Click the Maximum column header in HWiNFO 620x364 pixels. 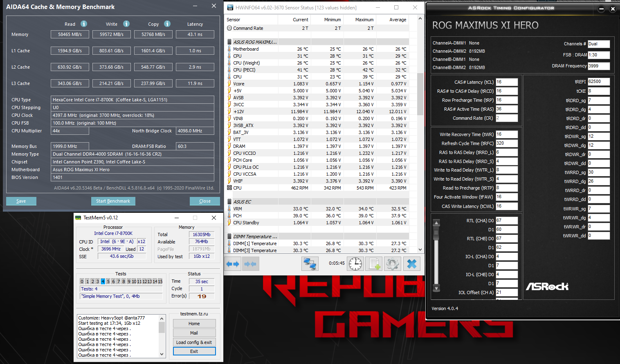pos(359,20)
